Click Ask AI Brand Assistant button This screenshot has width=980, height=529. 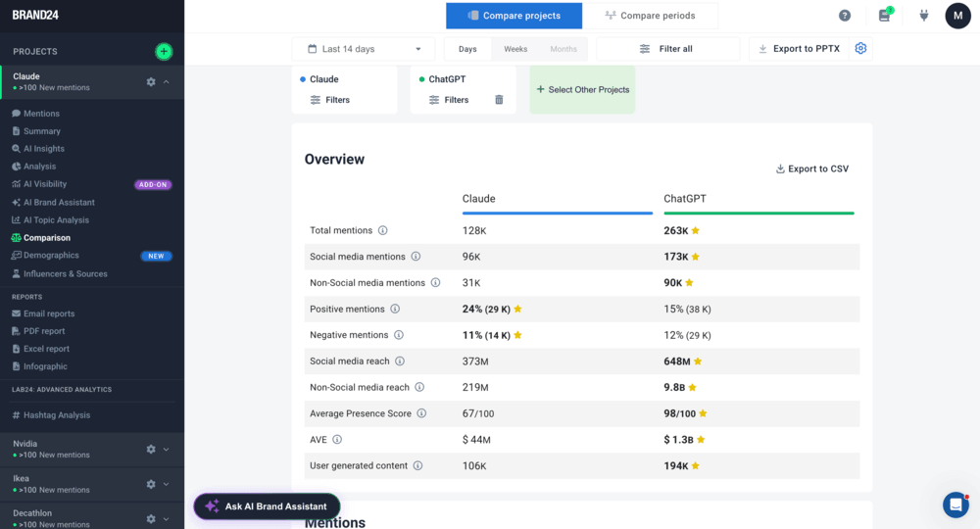click(267, 506)
